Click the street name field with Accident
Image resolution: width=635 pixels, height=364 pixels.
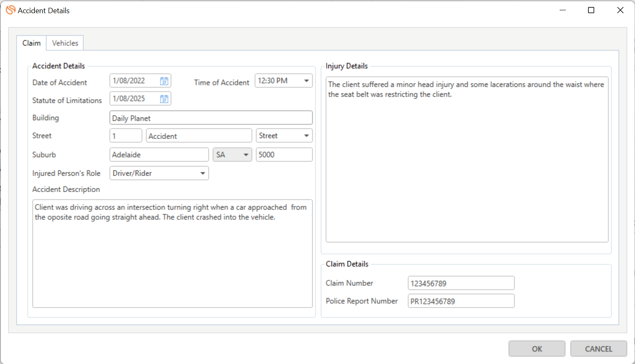tap(199, 136)
